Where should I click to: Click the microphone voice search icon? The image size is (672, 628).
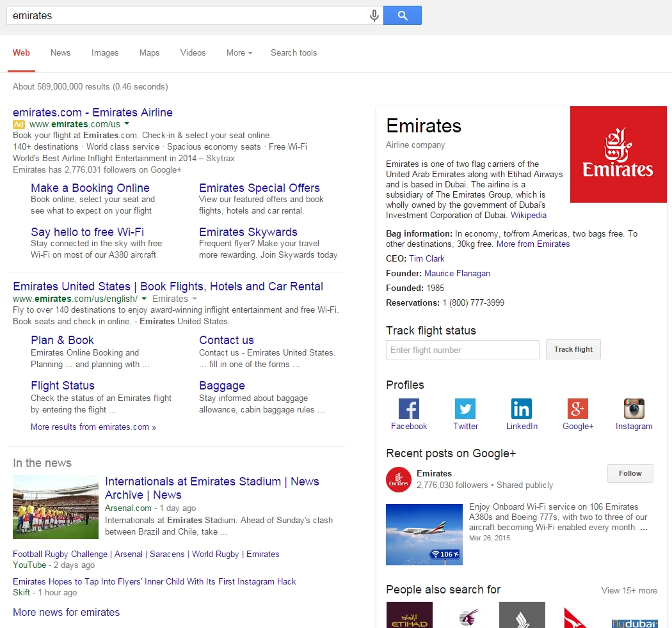[x=374, y=16]
